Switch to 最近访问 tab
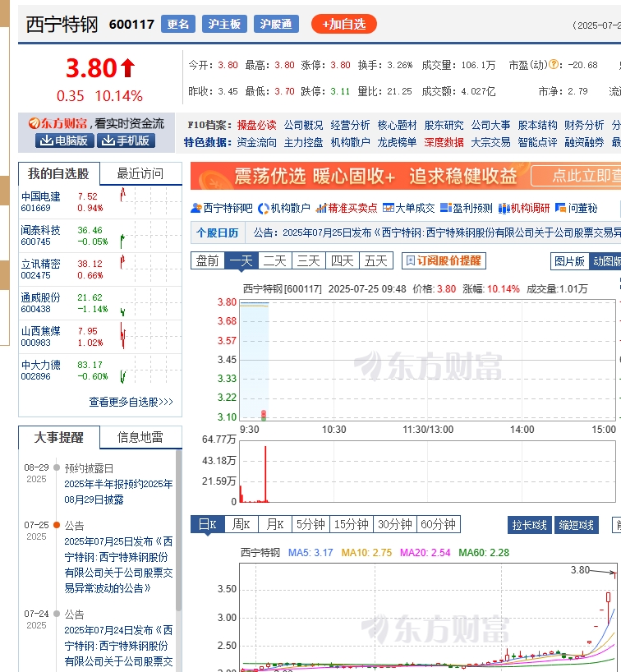This screenshot has height=672, width=621. (x=140, y=173)
